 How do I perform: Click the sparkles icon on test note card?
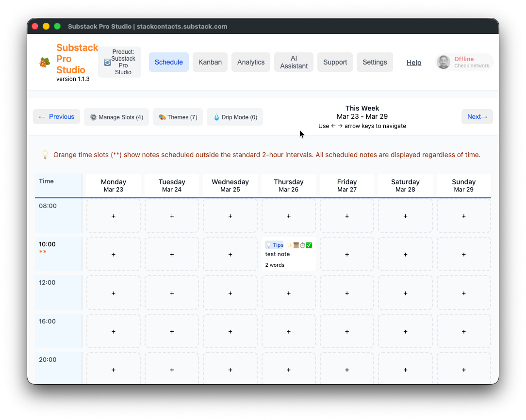(x=290, y=245)
